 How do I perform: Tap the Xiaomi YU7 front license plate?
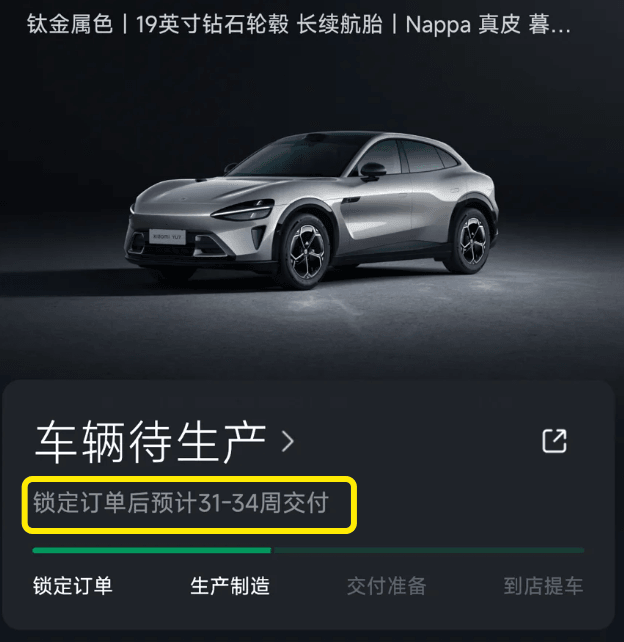167,236
